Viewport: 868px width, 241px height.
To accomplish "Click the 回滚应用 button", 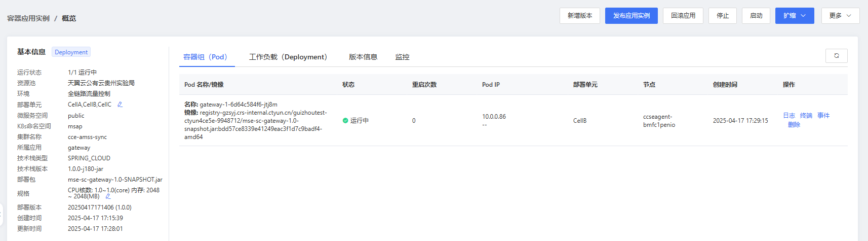I will [x=683, y=16].
